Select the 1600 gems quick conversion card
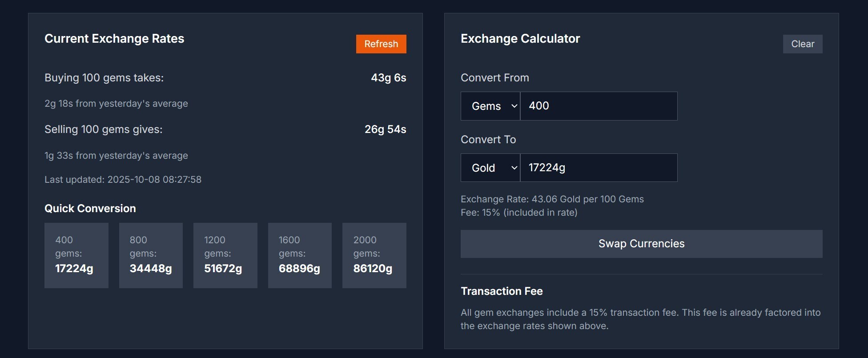Viewport: 868px width, 358px height. tap(300, 255)
